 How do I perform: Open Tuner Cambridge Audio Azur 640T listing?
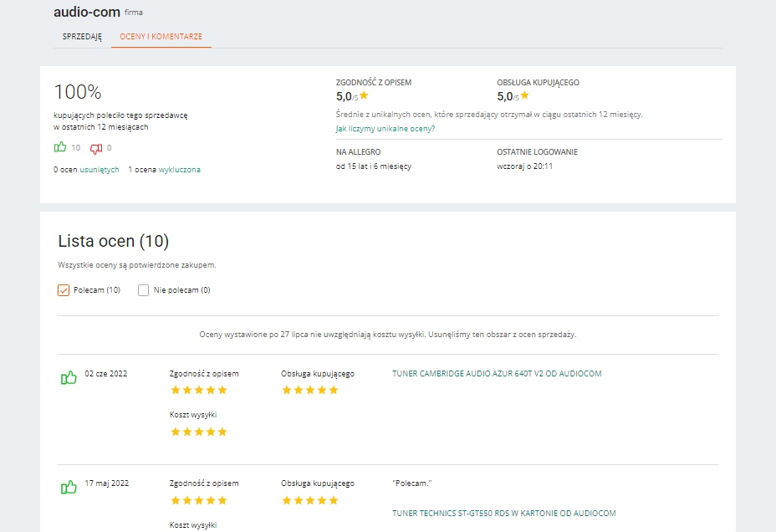point(497,374)
